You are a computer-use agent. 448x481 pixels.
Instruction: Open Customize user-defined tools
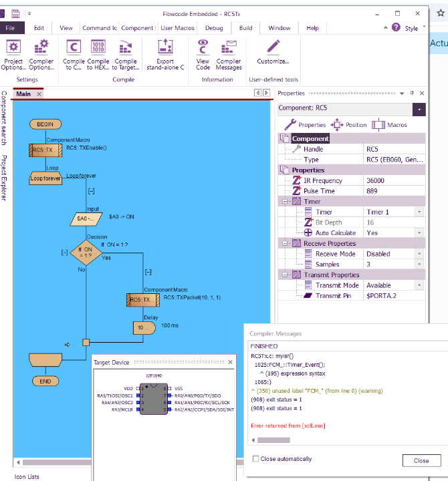pos(273,52)
